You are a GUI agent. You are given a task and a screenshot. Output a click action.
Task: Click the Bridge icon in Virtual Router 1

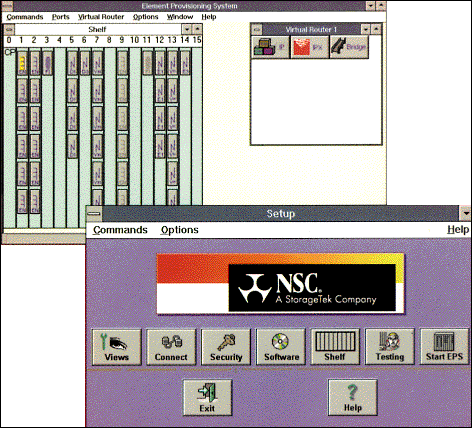[x=349, y=47]
